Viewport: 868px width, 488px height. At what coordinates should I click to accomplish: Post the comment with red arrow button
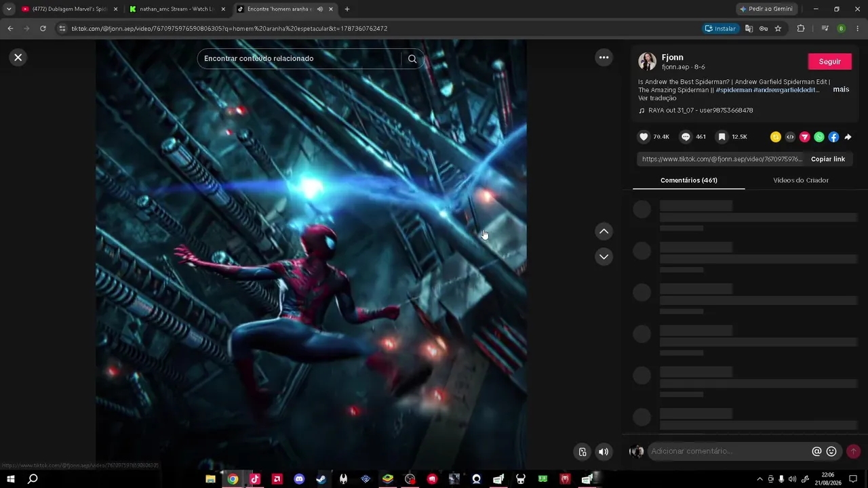click(x=853, y=451)
